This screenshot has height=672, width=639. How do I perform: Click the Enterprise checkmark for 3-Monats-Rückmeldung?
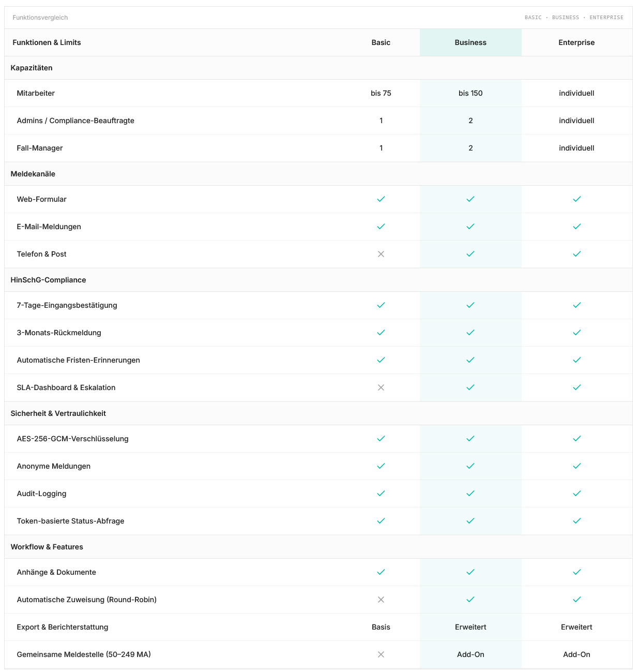pyautogui.click(x=577, y=333)
